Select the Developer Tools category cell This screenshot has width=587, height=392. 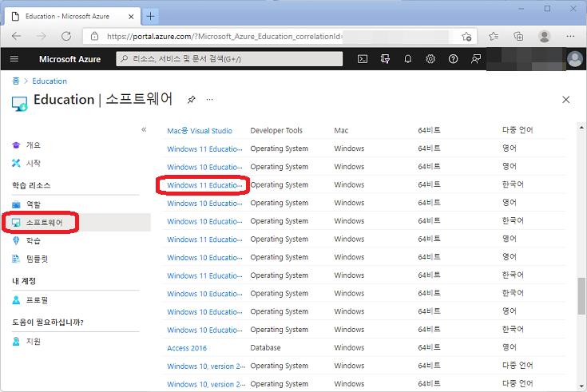[276, 130]
